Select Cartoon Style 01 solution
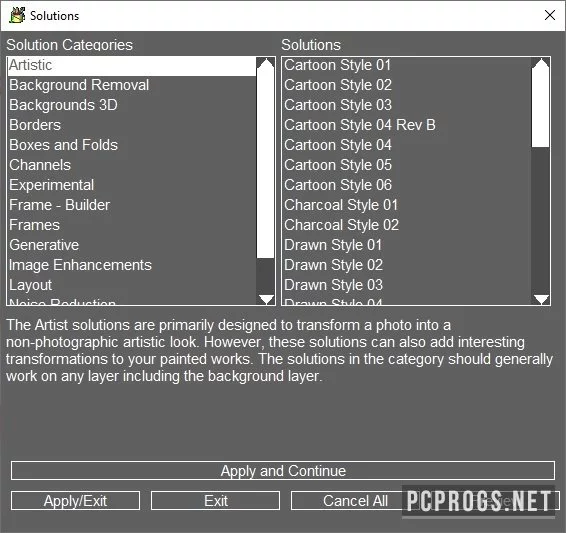 406,66
